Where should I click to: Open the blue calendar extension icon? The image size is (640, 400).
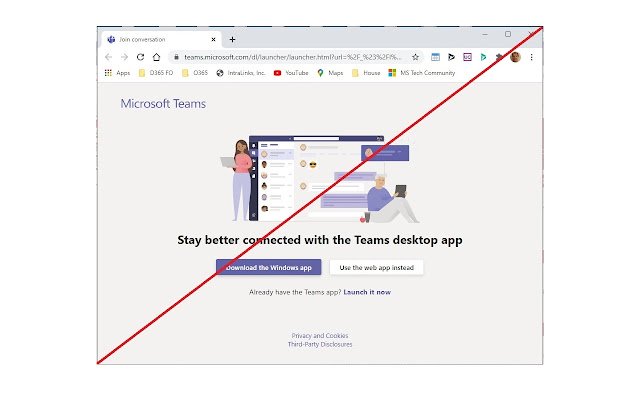coord(436,57)
